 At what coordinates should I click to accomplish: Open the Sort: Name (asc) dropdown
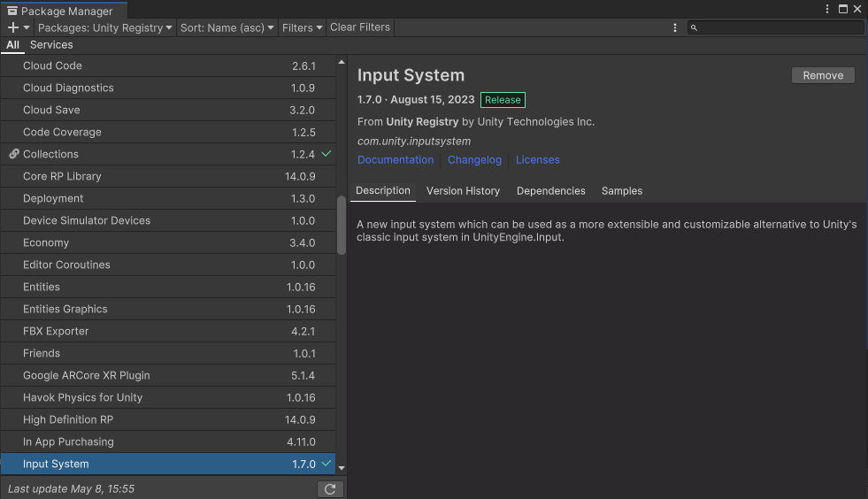pyautogui.click(x=227, y=27)
